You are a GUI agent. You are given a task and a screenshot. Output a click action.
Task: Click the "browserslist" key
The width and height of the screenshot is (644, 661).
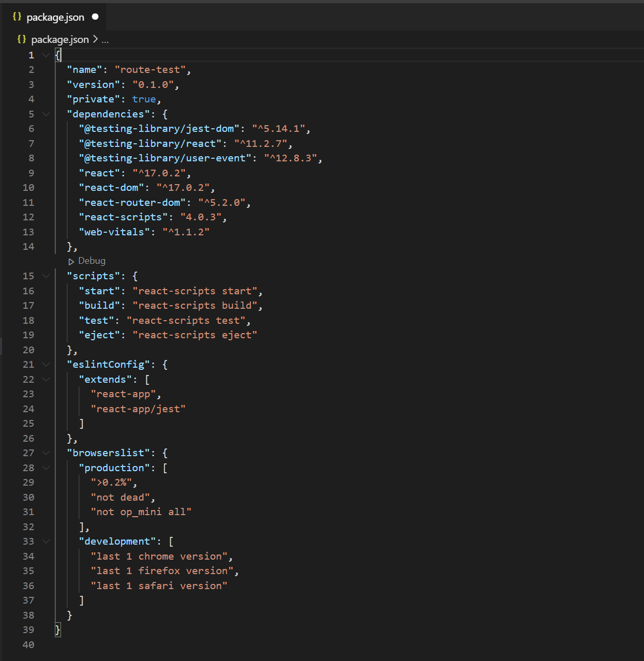(x=108, y=453)
